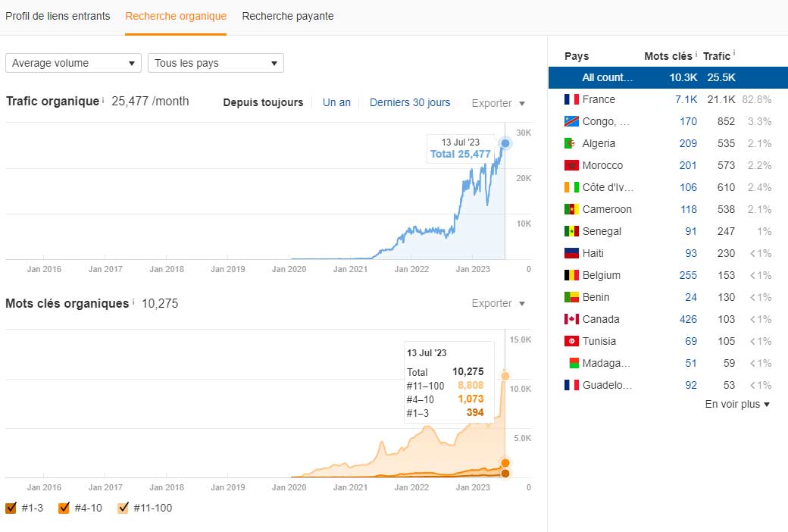Viewport: 788px width, 532px height.
Task: Click the Congo flag icon
Action: click(x=571, y=121)
